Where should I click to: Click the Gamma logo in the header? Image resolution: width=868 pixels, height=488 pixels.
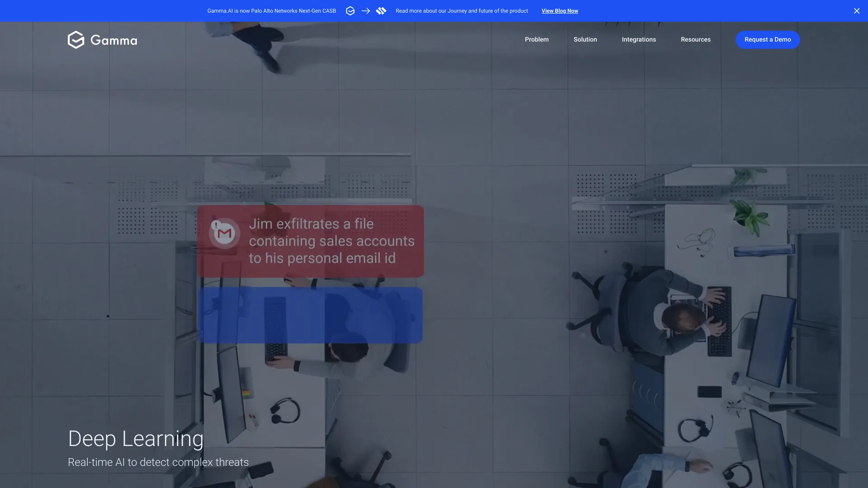[x=102, y=39]
